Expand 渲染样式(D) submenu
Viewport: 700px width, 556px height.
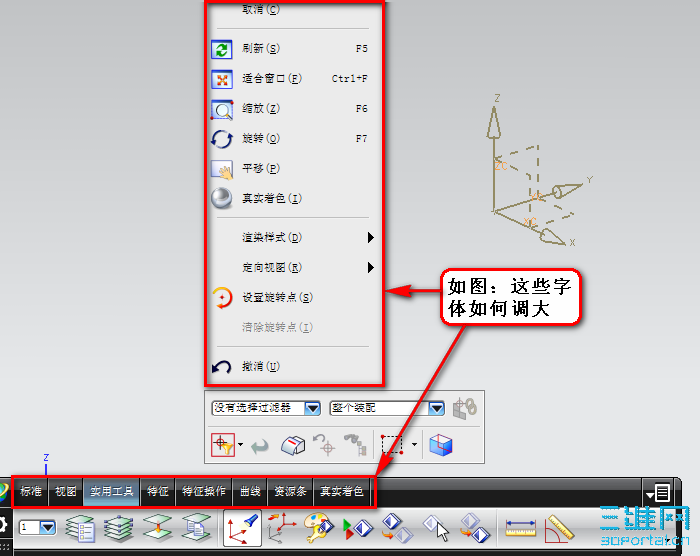point(370,238)
